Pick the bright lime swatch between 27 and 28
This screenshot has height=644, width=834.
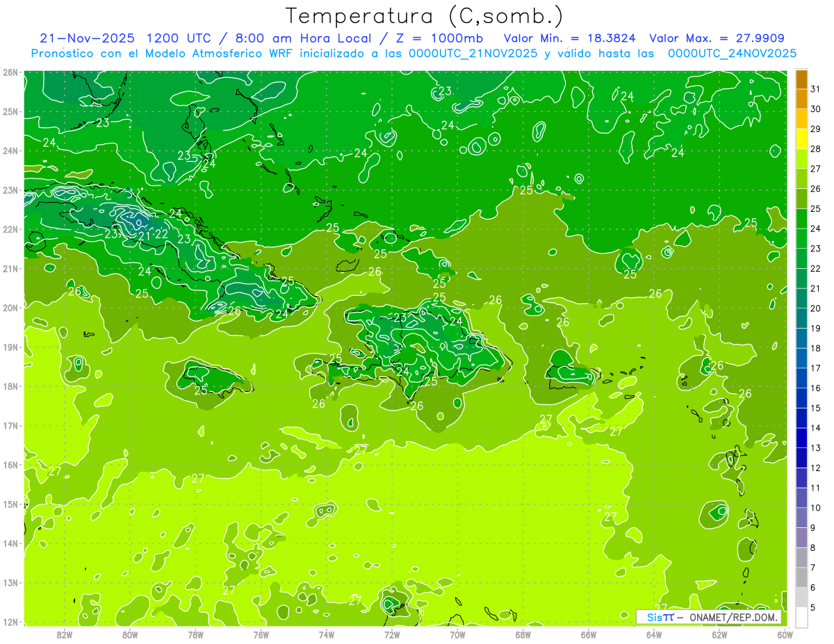801,159
